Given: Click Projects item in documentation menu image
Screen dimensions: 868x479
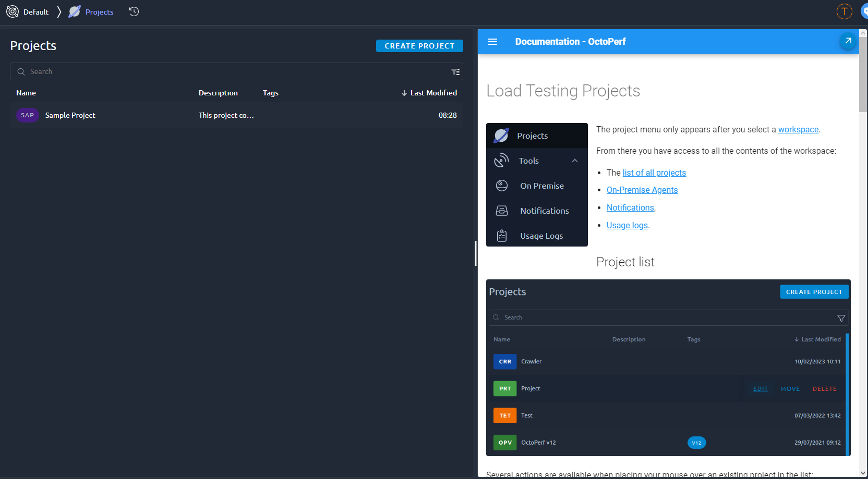Looking at the screenshot, I should (x=537, y=136).
